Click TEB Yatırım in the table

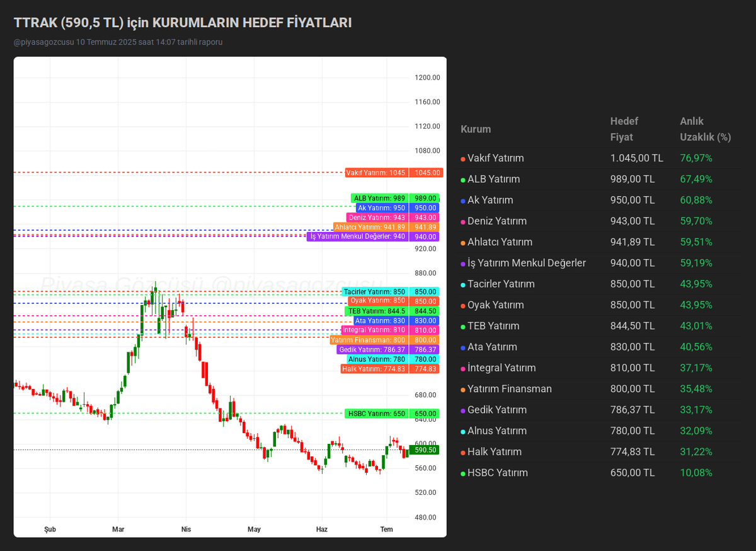click(493, 326)
